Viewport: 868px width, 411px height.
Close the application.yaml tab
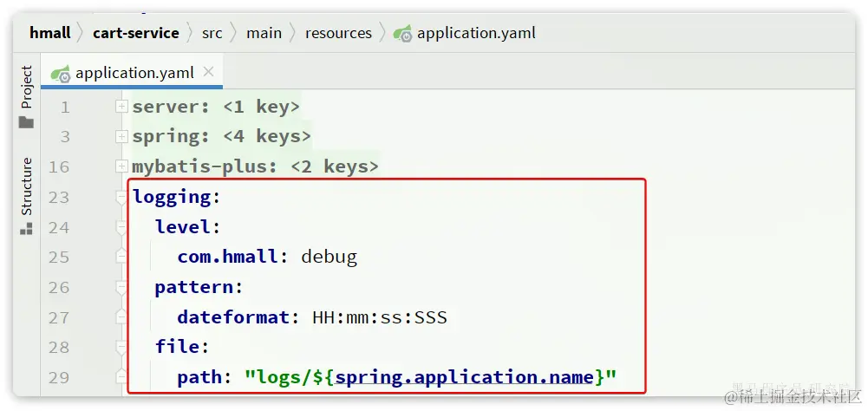(x=208, y=71)
